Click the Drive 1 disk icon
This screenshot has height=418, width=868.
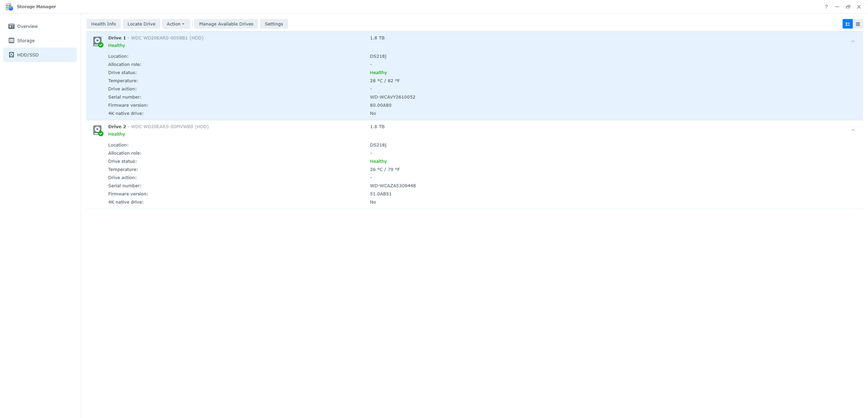coord(97,41)
